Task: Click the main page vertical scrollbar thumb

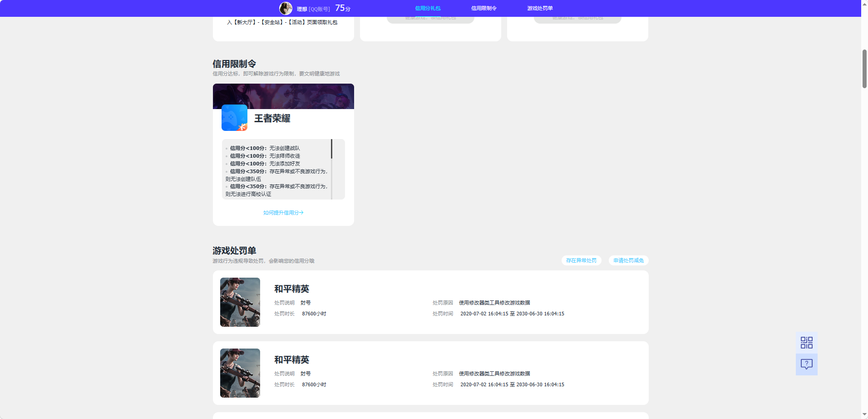Action: click(x=864, y=68)
